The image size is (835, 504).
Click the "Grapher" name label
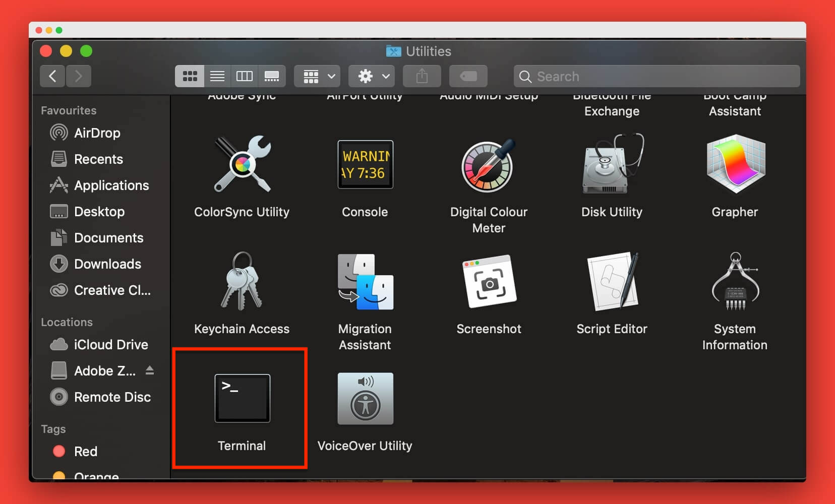735,212
